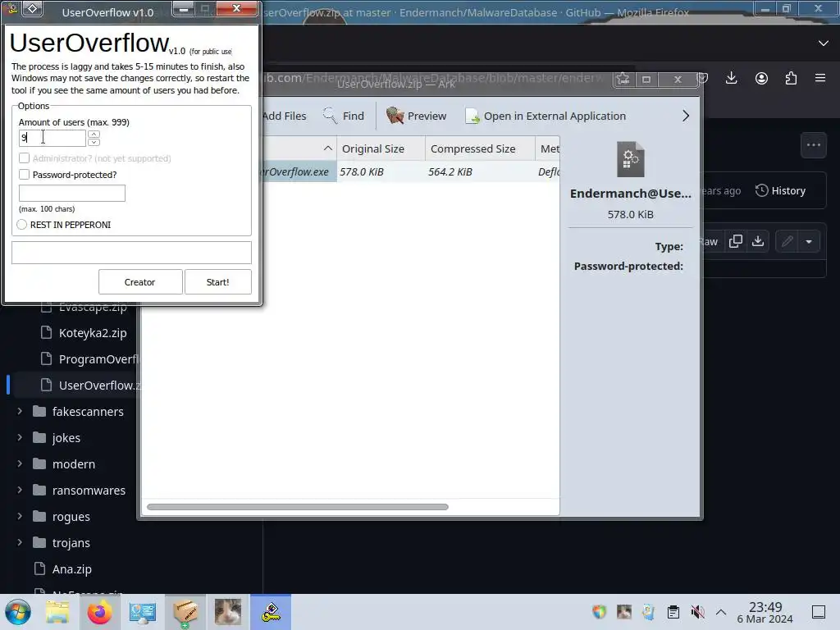Image resolution: width=840 pixels, height=630 pixels.
Task: Open UserOverflow.zip in GitHub file tree
Action: pos(99,386)
